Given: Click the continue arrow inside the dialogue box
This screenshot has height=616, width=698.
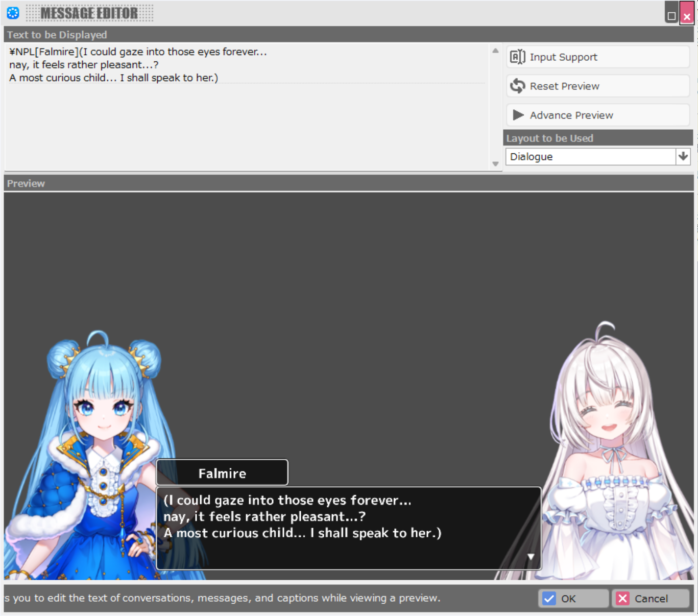Looking at the screenshot, I should (x=530, y=556).
